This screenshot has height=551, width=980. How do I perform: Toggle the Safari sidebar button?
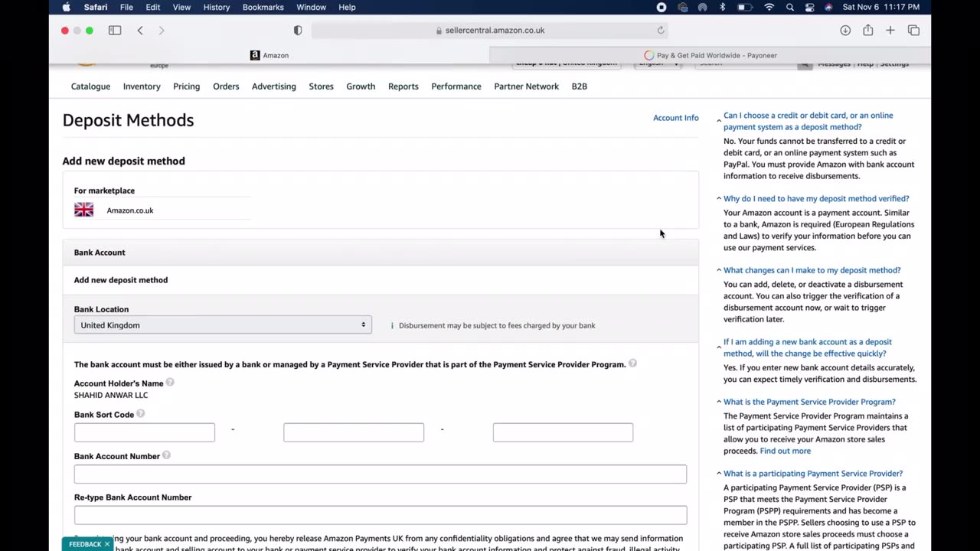click(115, 30)
